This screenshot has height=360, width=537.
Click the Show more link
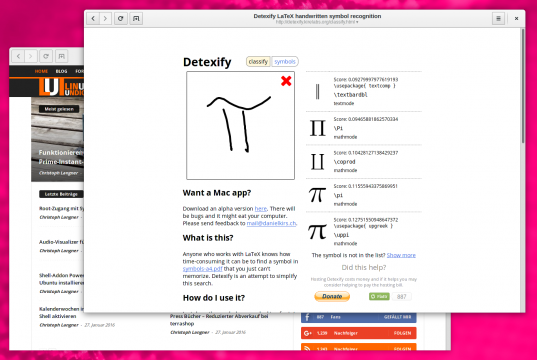coord(401,255)
